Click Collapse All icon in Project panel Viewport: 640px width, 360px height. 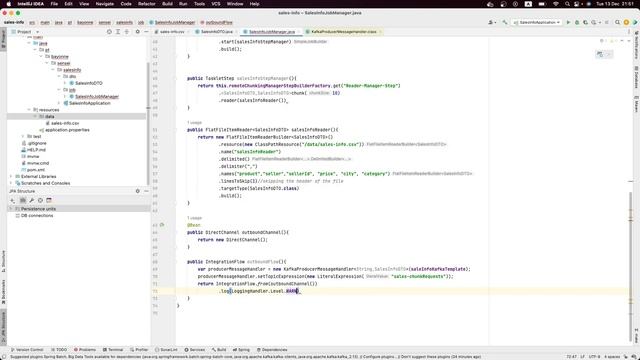point(127,31)
